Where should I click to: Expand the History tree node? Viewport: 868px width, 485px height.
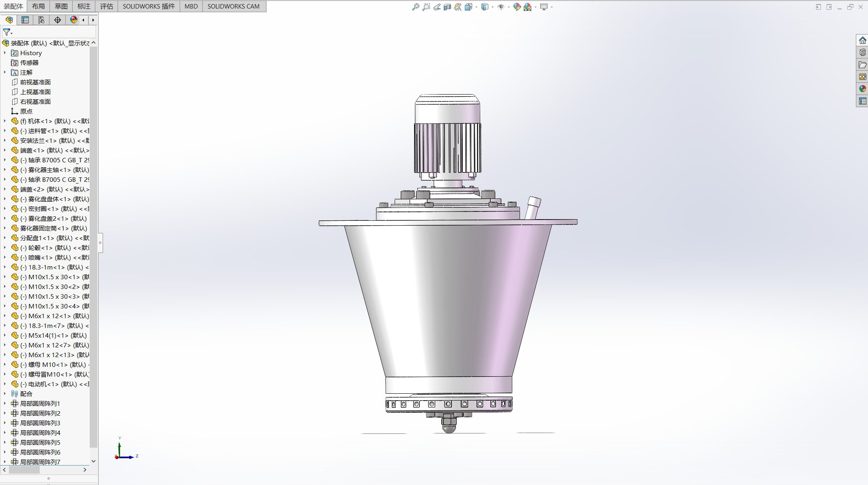(x=5, y=53)
